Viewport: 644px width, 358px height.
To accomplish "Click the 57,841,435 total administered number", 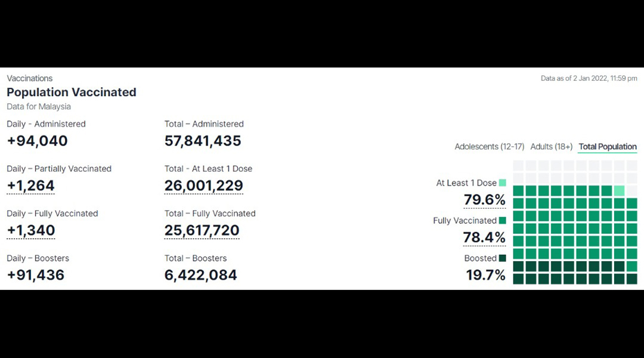I will (203, 141).
